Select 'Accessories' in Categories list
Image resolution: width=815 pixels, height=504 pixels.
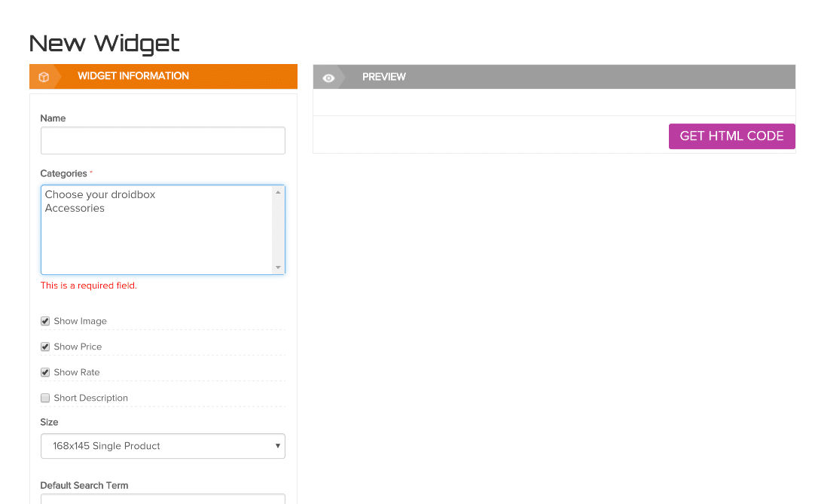pos(75,208)
